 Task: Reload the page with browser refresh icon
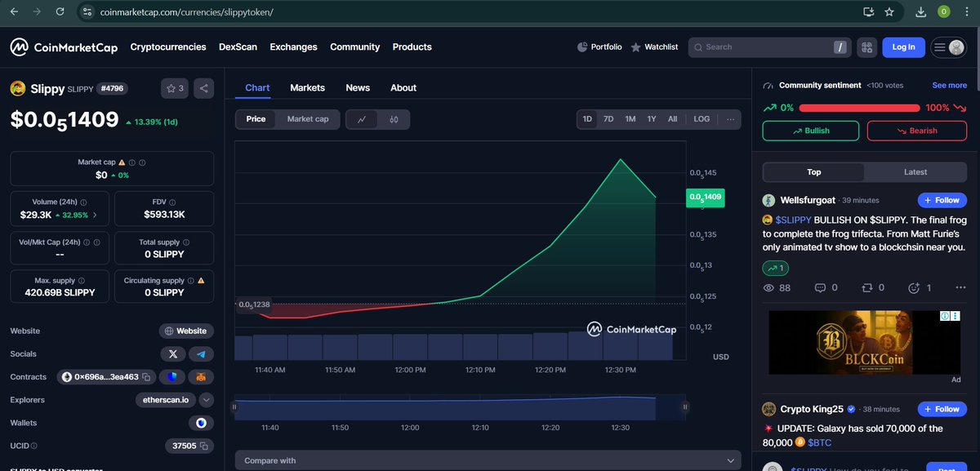point(59,12)
